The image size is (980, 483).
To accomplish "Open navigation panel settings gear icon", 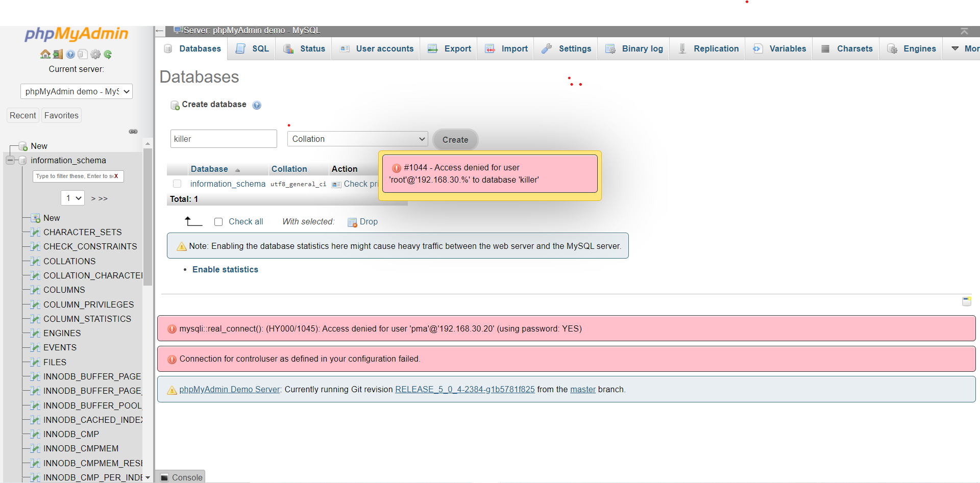I will [x=95, y=54].
